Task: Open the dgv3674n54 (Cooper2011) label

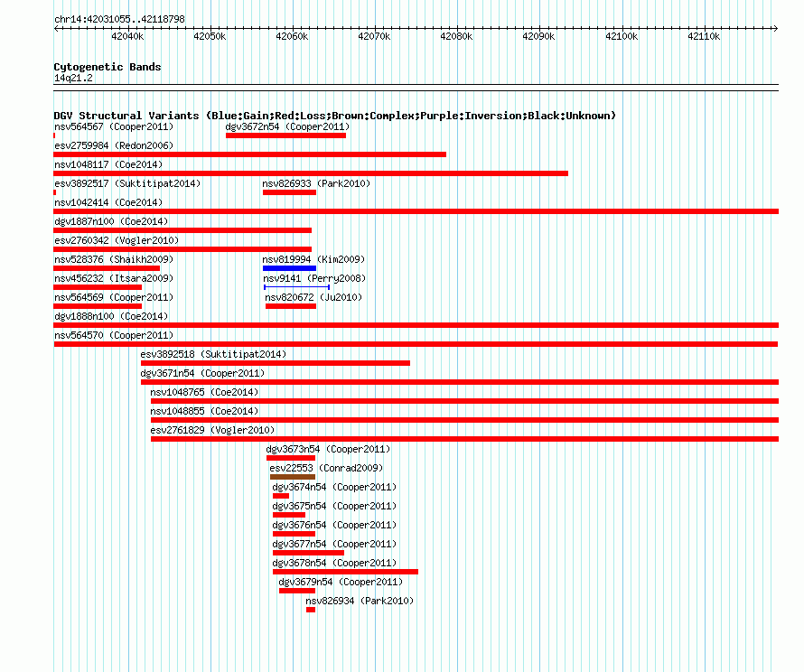Action: 334,487
